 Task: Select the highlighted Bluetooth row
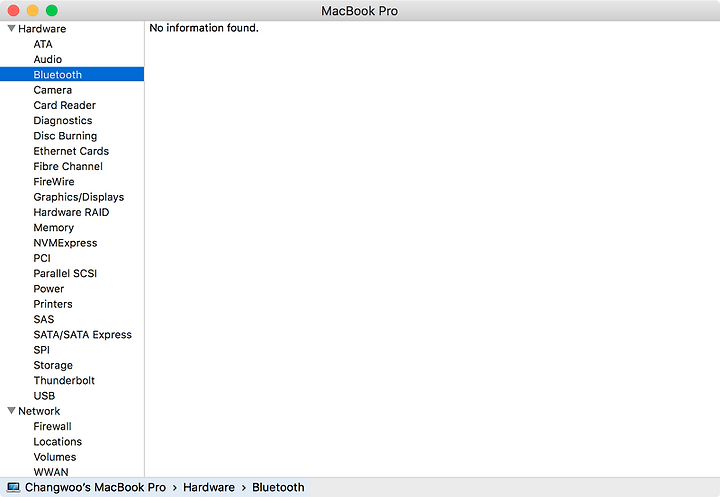pyautogui.click(x=72, y=74)
